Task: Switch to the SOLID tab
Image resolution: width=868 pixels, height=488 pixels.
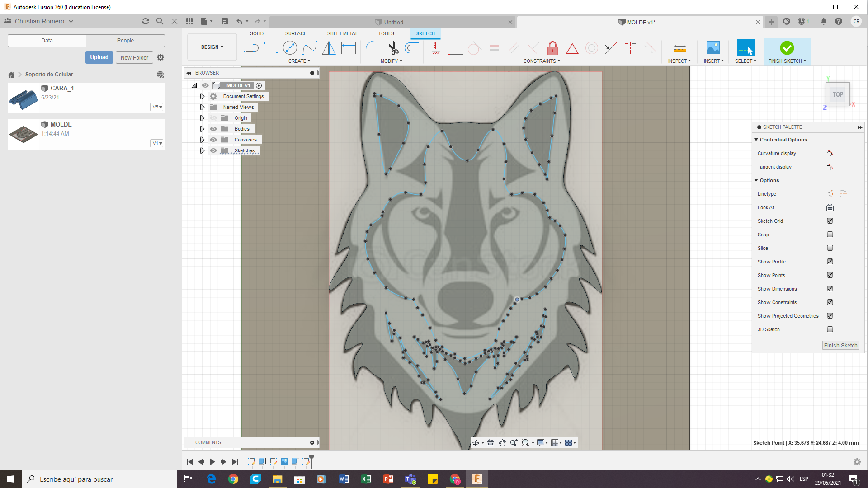Action: click(256, 33)
